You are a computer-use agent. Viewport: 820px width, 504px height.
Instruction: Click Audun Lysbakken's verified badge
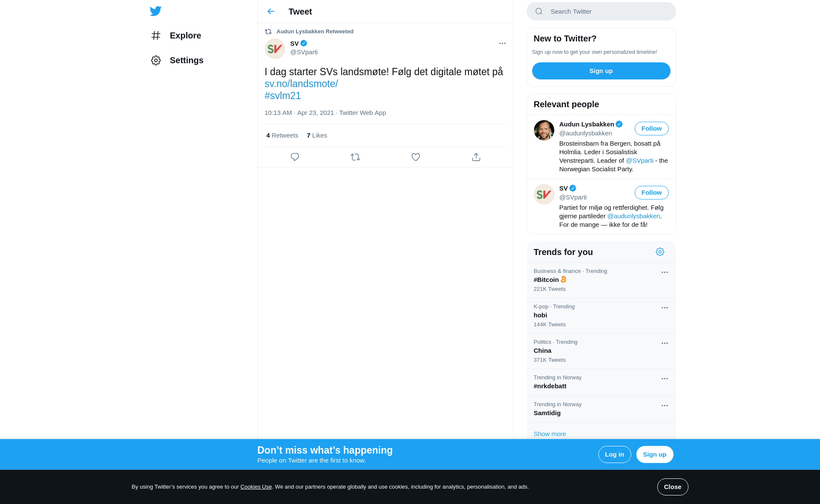[x=619, y=124]
